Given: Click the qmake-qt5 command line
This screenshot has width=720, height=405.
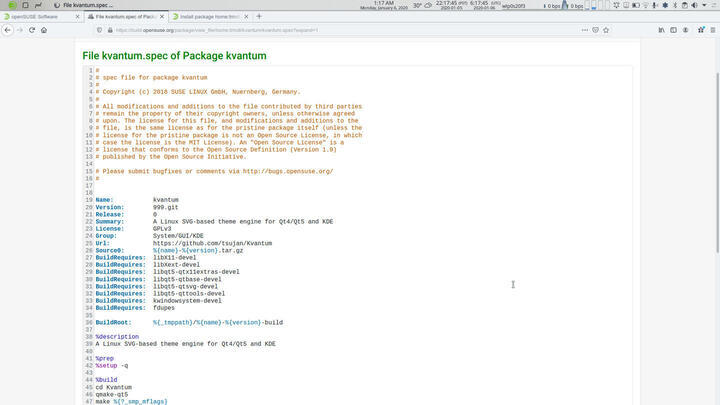Looking at the screenshot, I should 112,394.
